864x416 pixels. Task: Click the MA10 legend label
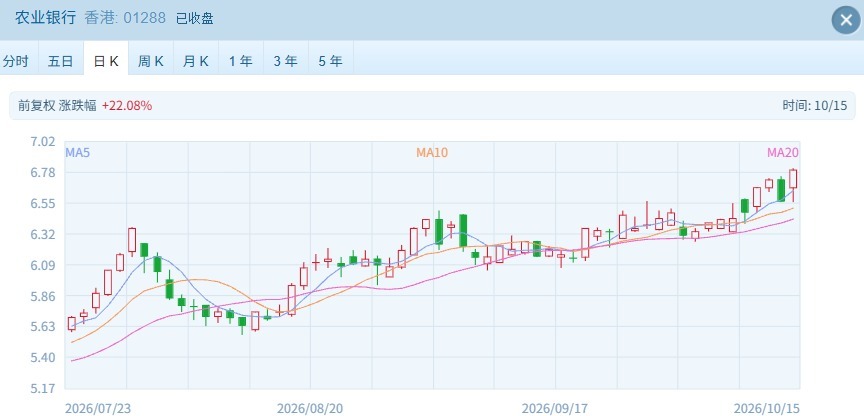[x=432, y=153]
